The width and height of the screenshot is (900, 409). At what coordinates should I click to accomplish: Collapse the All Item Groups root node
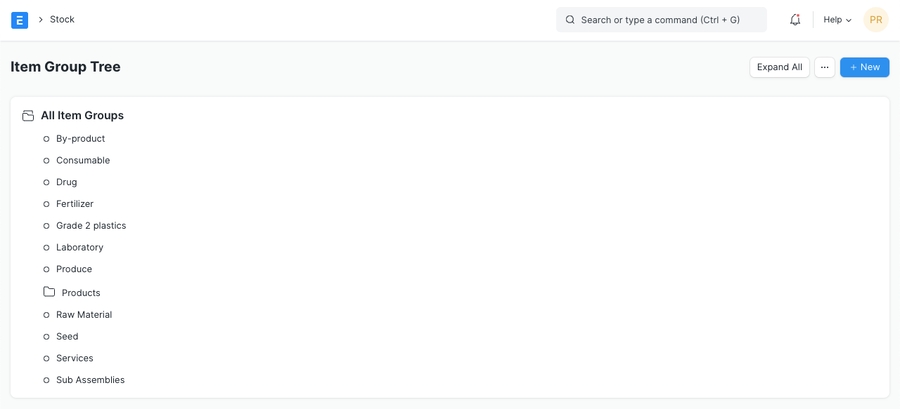coord(82,116)
